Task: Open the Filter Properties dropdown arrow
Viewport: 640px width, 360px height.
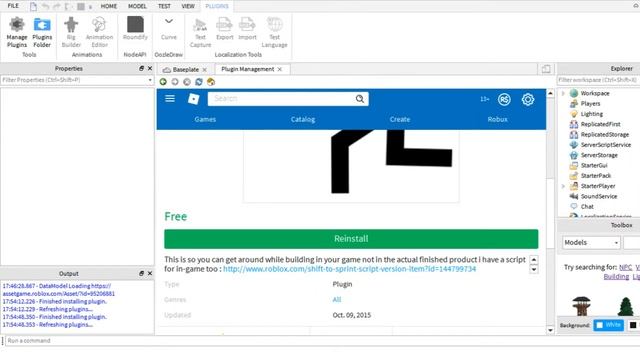Action: pyautogui.click(x=150, y=80)
